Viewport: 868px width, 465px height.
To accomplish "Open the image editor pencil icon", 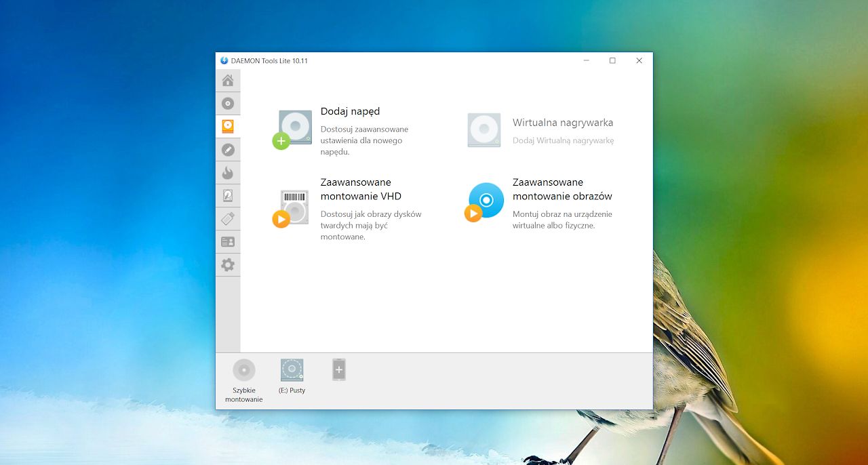I will [x=228, y=150].
